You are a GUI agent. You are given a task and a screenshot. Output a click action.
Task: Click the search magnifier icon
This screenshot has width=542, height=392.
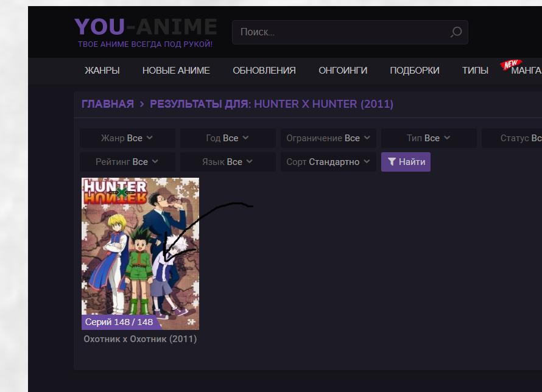point(456,32)
